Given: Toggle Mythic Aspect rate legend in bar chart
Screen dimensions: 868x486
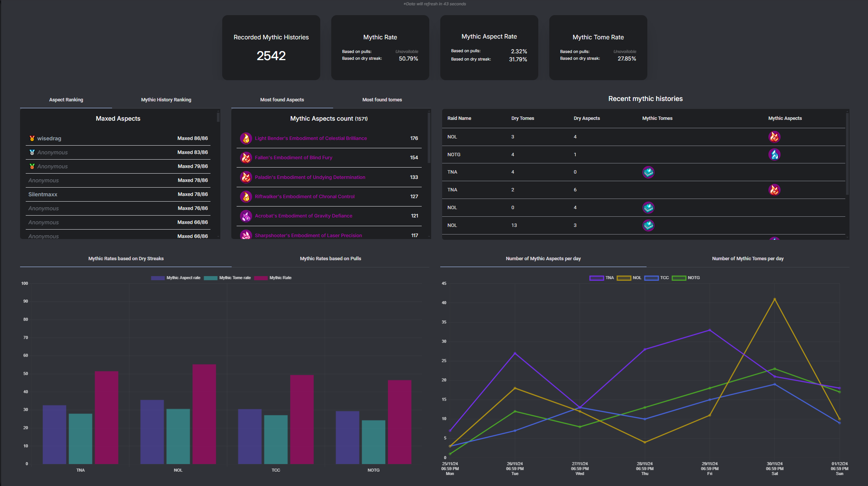Looking at the screenshot, I should (176, 278).
